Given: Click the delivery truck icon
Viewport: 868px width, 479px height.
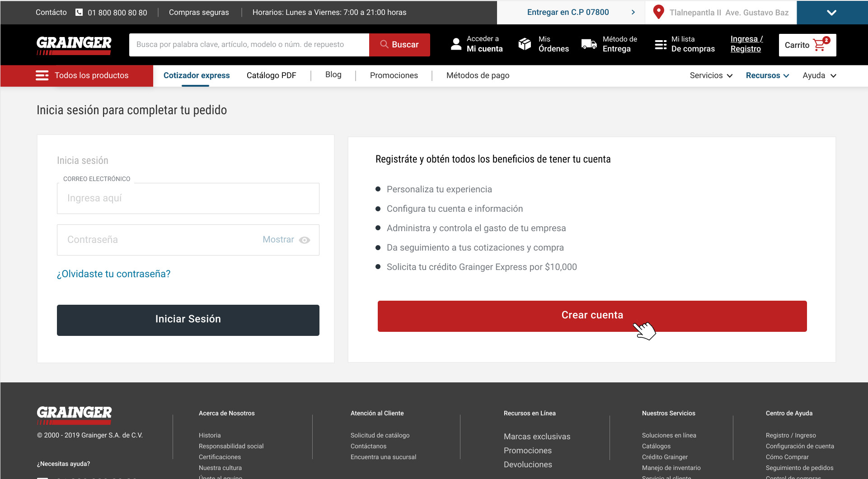Looking at the screenshot, I should (x=589, y=44).
